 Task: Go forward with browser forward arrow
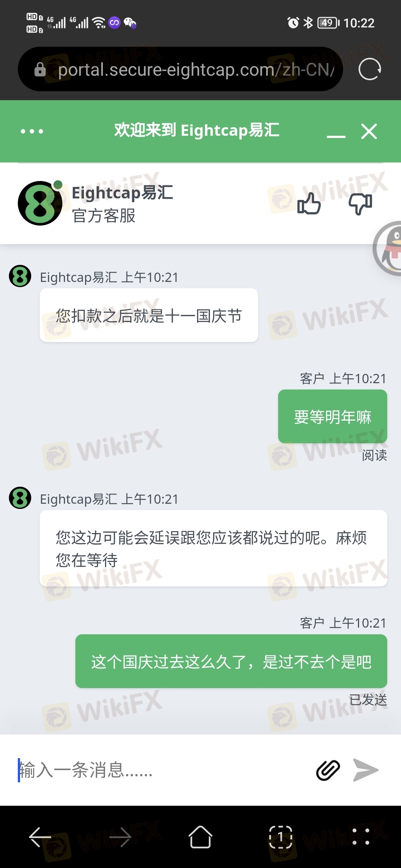120,837
